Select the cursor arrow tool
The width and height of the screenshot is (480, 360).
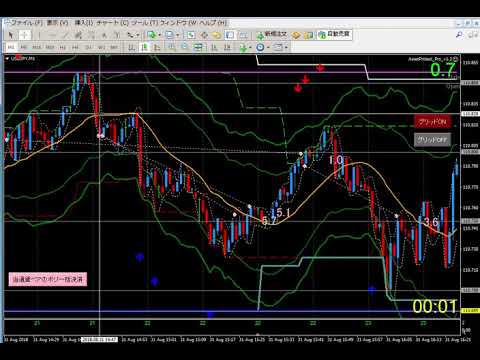click(11, 35)
